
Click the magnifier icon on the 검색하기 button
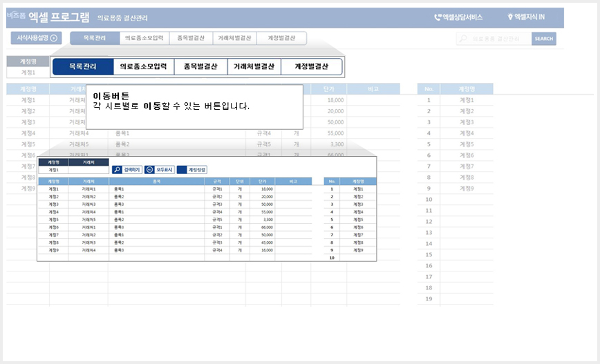click(x=117, y=170)
